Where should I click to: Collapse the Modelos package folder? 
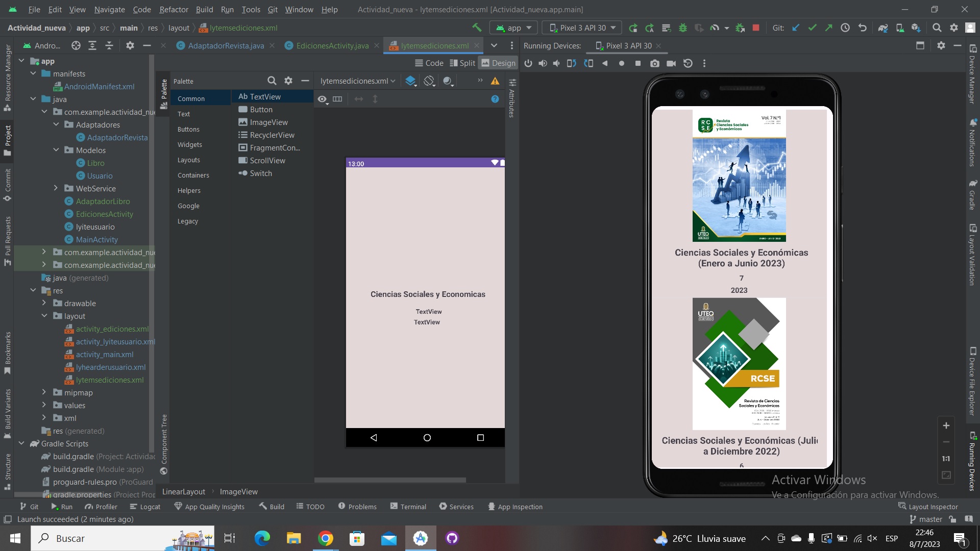(56, 150)
